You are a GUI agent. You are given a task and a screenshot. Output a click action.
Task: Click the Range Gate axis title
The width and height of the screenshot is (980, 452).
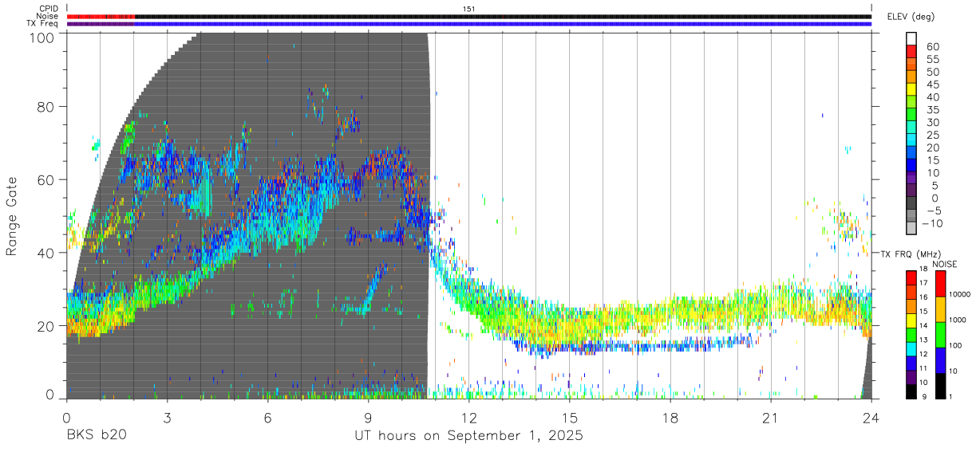[13, 215]
